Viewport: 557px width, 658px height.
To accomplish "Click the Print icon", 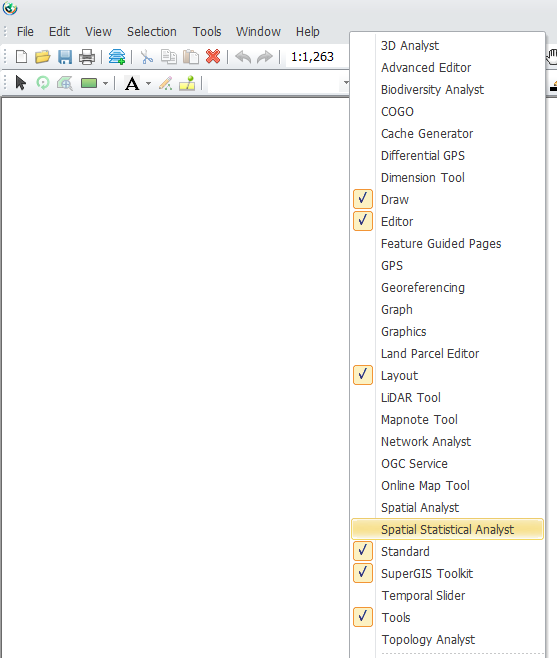I will click(87, 57).
